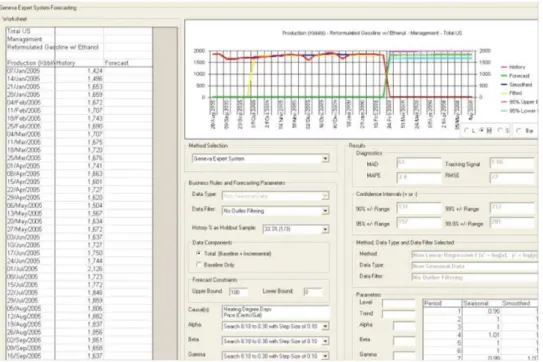543x362 pixels.
Task: Click the History legend swatch
Action: tap(504, 67)
